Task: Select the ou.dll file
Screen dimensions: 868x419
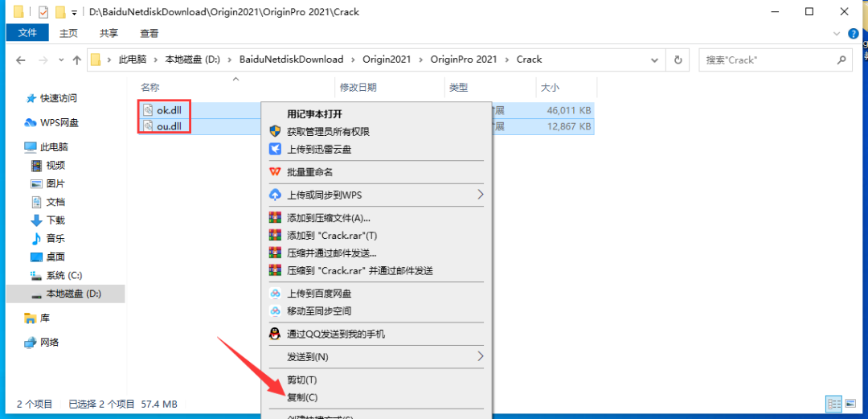Action: [x=169, y=126]
